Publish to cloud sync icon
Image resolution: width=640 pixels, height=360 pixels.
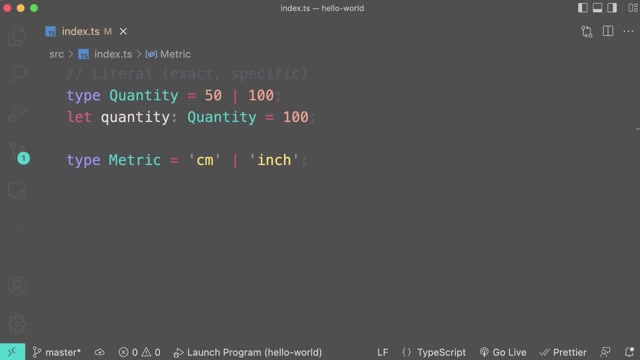100,352
